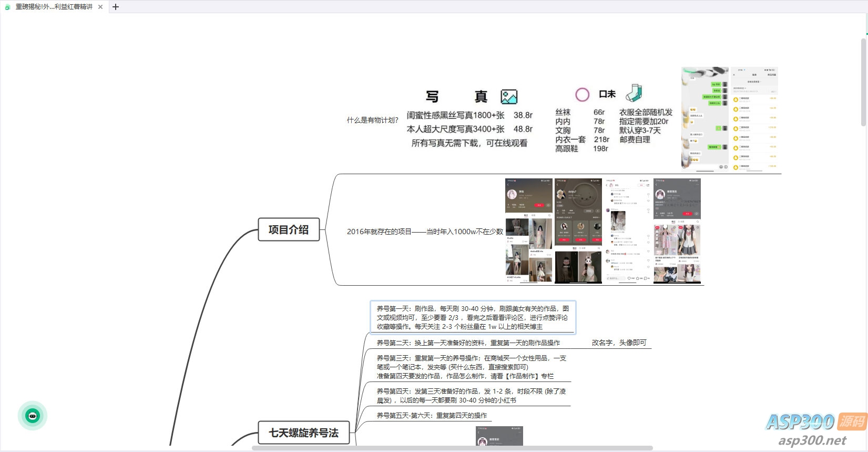The height and width of the screenshot is (452, 868).
Task: Select the 七天螺旋养号法 node
Action: click(303, 433)
